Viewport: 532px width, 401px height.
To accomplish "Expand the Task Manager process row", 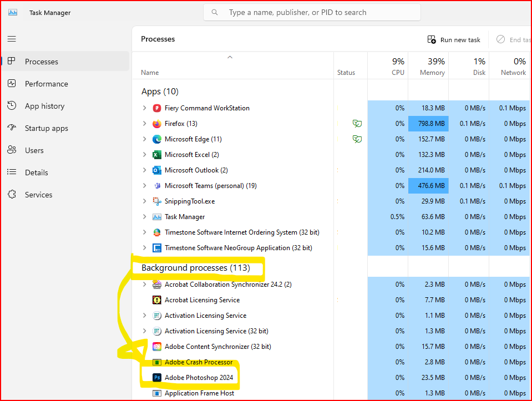I will [145, 217].
